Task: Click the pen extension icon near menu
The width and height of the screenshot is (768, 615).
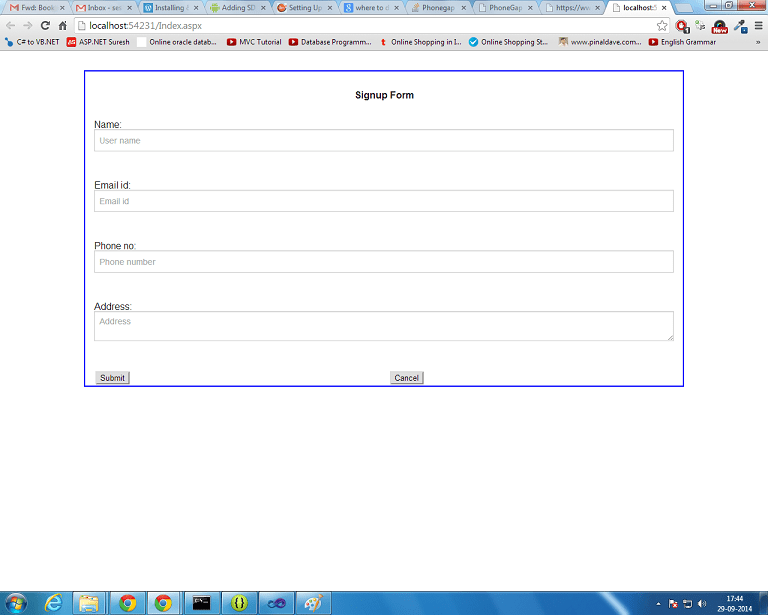Action: pyautogui.click(x=741, y=26)
